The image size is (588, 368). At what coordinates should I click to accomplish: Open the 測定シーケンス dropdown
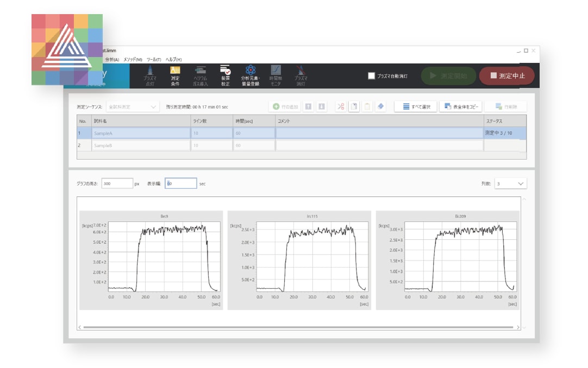(x=133, y=107)
